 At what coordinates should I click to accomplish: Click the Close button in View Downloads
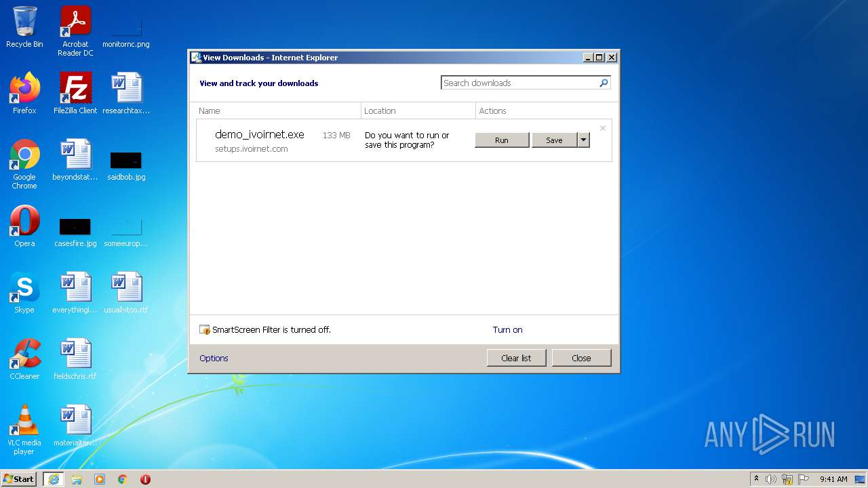tap(581, 358)
